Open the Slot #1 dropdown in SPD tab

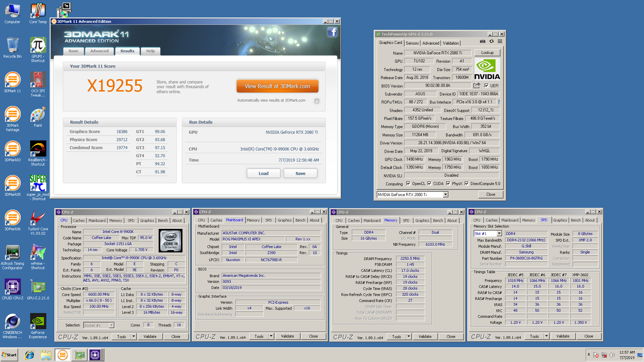coord(499,234)
